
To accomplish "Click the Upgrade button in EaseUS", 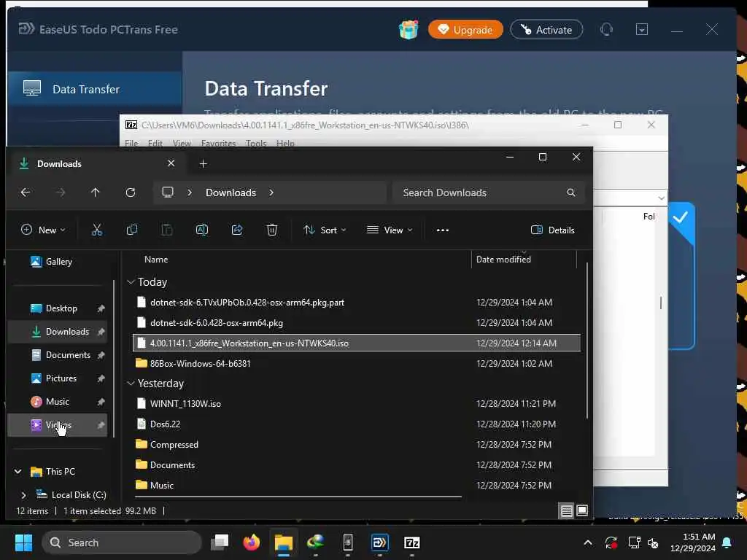I will (465, 29).
